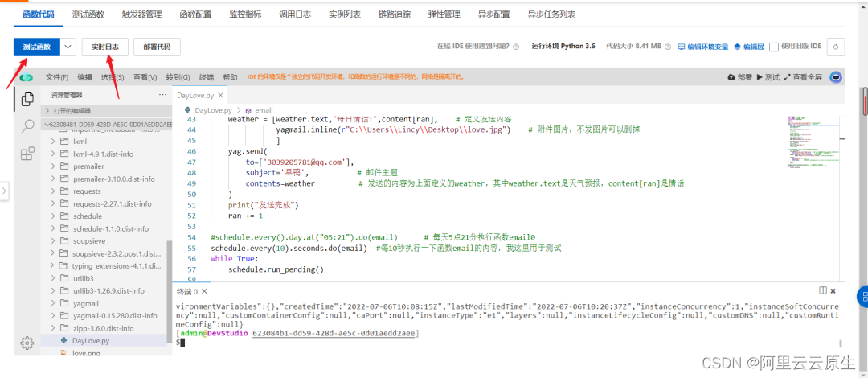Open the 查看(V) menu
This screenshot has height=378, width=868.
click(x=145, y=77)
